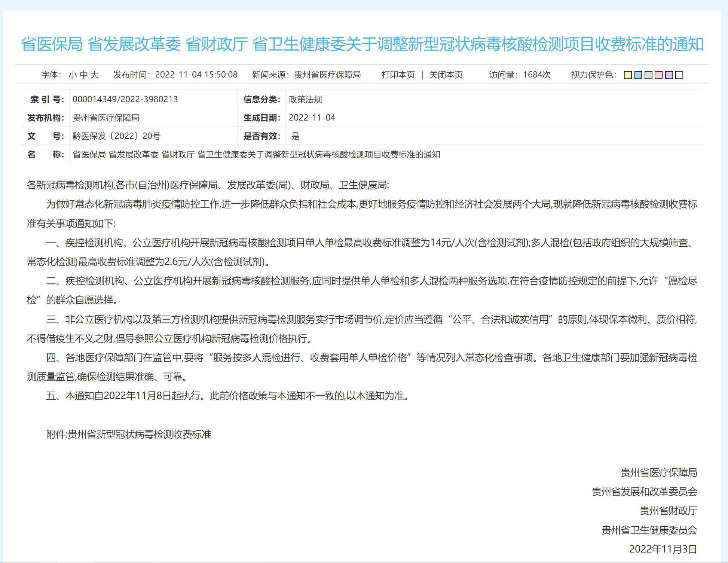
Task: Select the purple eye-protection color swatch
Action: 669,75
